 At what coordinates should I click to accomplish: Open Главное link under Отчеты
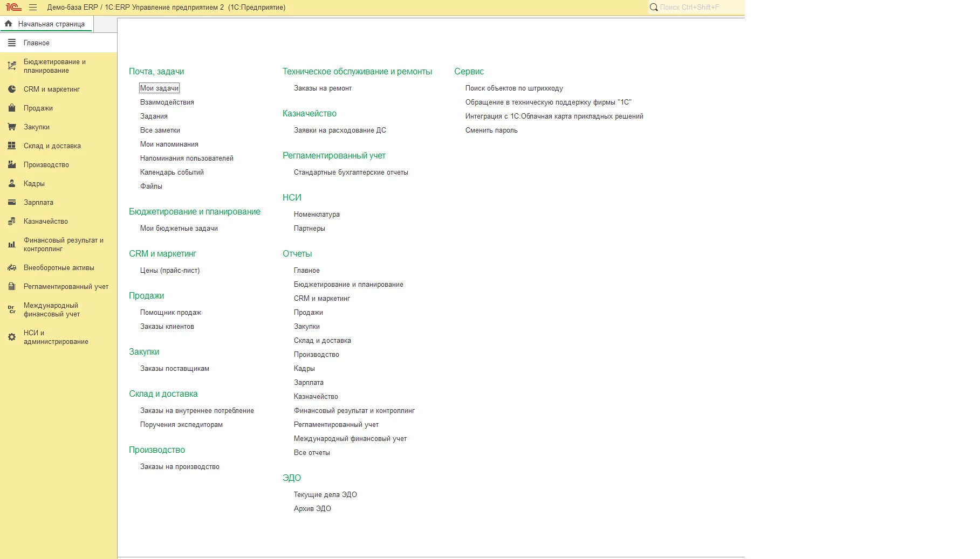tap(307, 270)
